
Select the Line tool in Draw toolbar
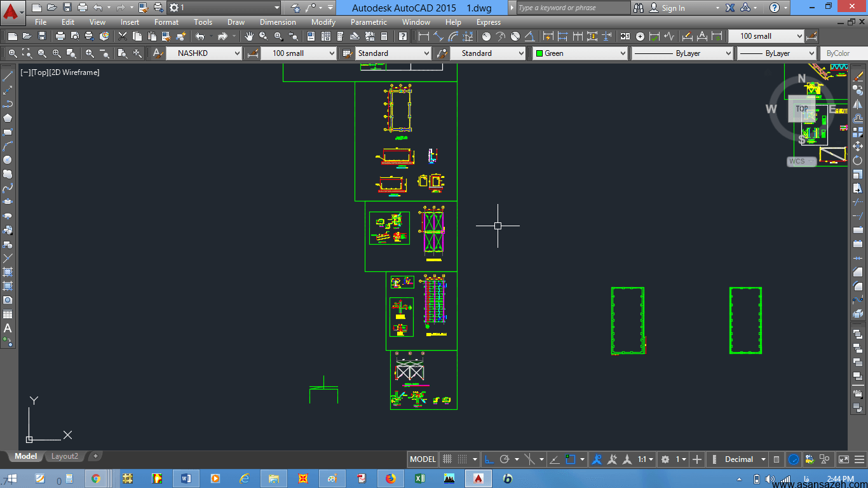coord(8,76)
